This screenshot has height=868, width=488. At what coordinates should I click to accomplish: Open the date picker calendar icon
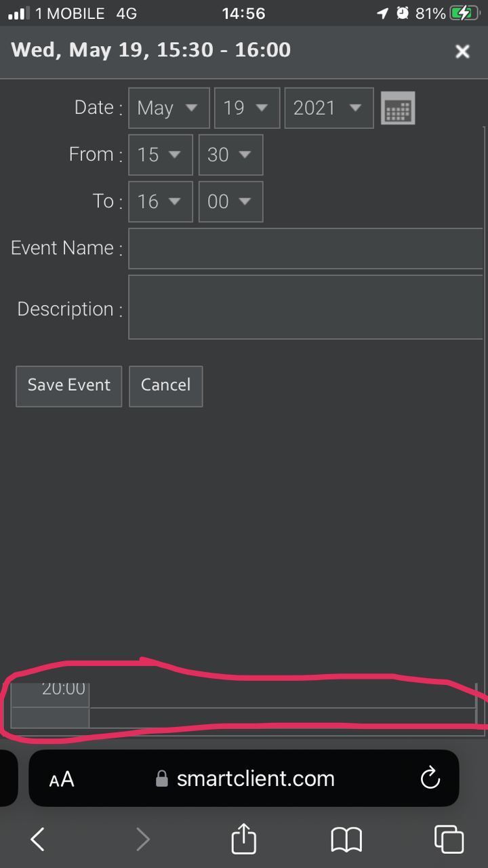[398, 108]
